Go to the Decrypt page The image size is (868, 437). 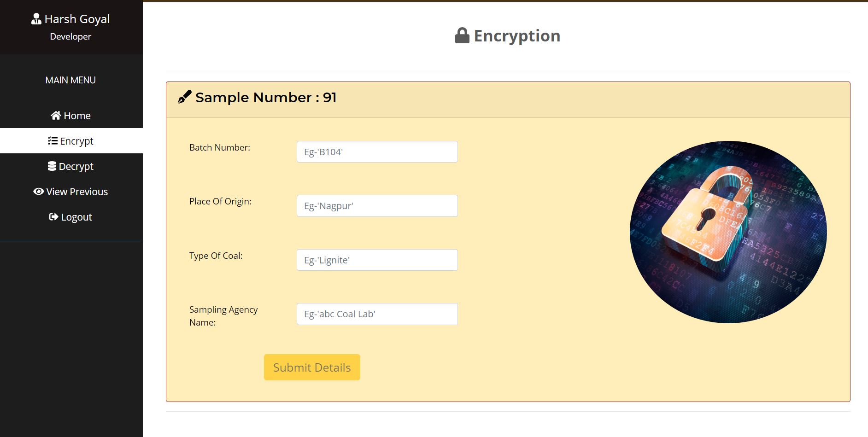point(71,166)
